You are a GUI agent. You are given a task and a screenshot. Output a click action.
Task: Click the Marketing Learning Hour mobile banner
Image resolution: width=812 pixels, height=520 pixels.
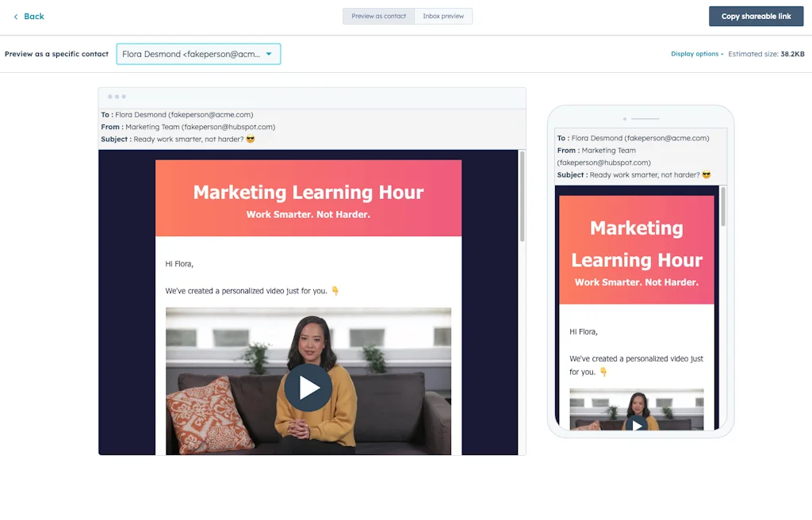[x=637, y=250]
